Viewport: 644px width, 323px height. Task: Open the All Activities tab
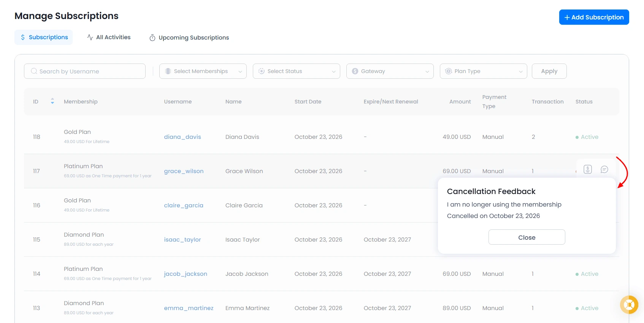109,37
